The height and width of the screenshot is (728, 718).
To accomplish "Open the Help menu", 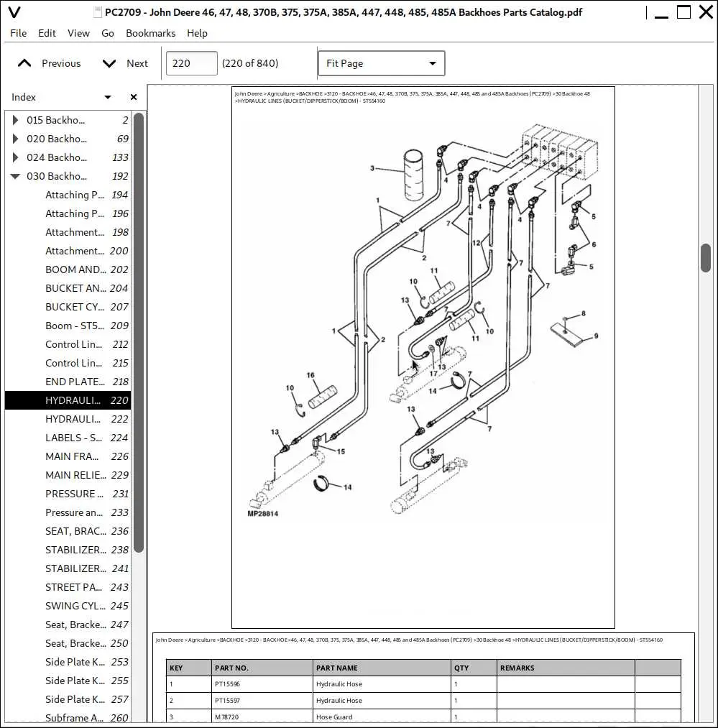I will pos(197,33).
